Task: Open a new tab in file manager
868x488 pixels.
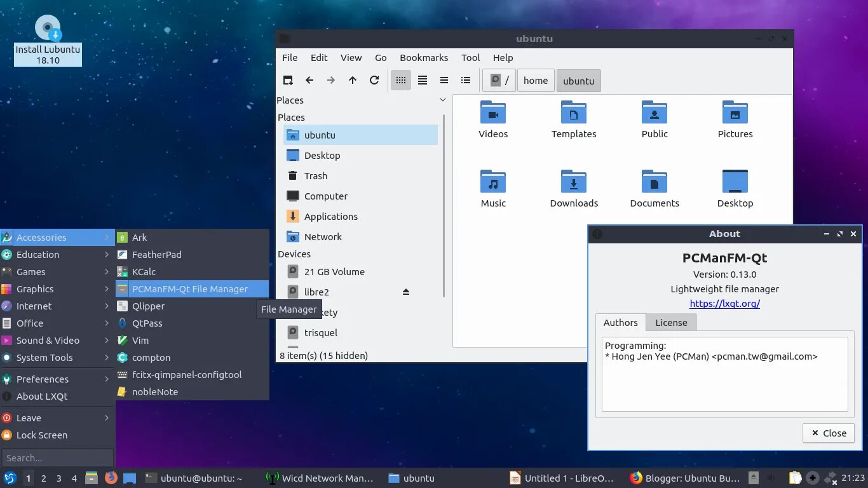Action: [288, 80]
